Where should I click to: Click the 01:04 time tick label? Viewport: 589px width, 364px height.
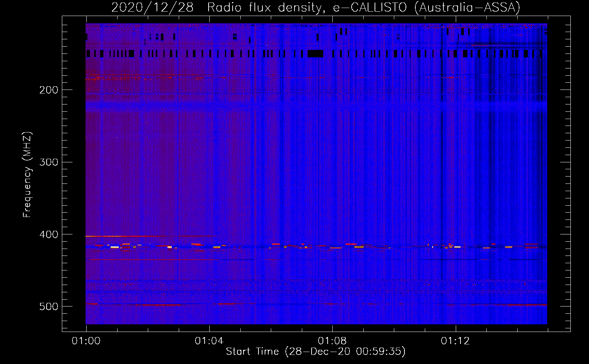209,341
